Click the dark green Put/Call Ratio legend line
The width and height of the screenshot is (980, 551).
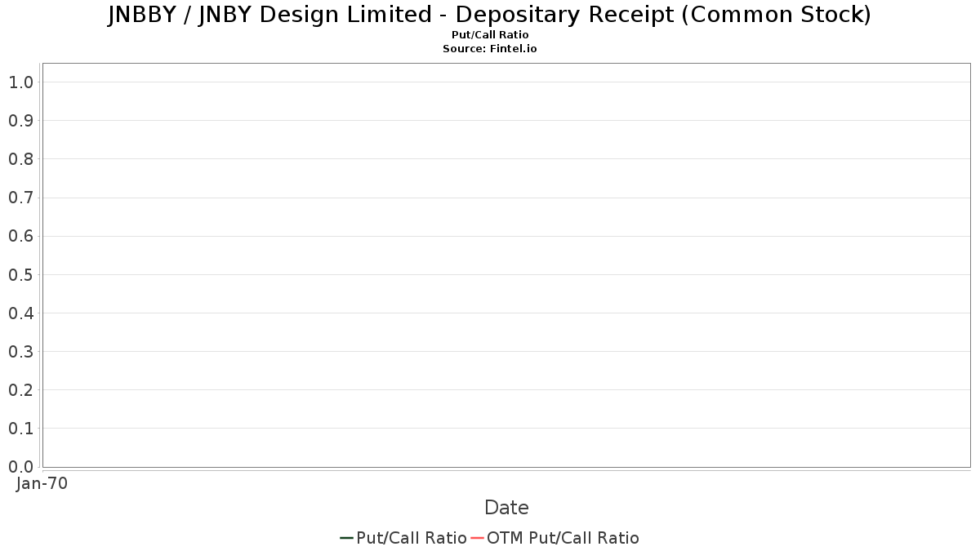pyautogui.click(x=346, y=538)
